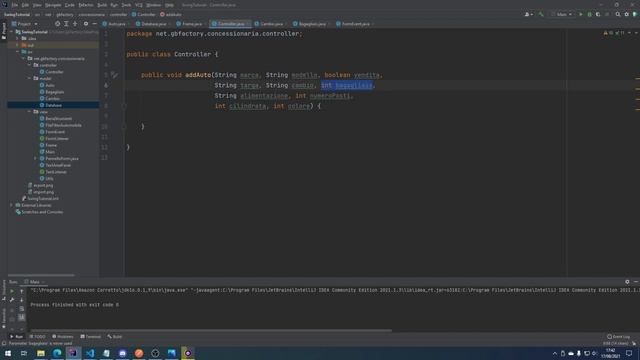Click the gutter icon beside addAuto method
The height and width of the screenshot is (360, 640).
click(x=114, y=75)
